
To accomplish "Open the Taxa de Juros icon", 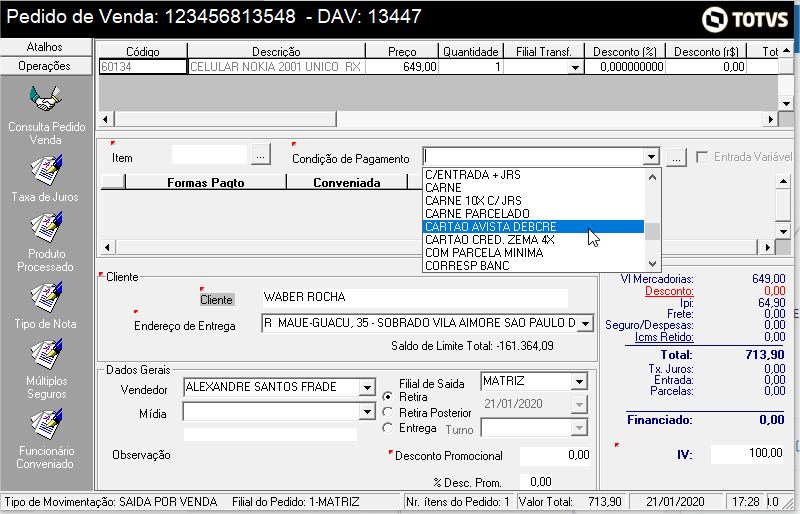I will pos(46,170).
